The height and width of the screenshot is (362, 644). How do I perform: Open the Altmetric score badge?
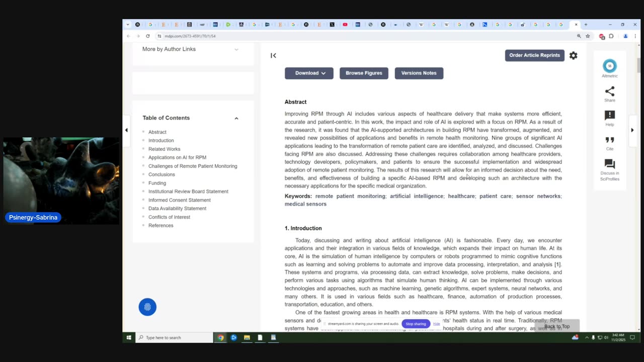click(609, 66)
